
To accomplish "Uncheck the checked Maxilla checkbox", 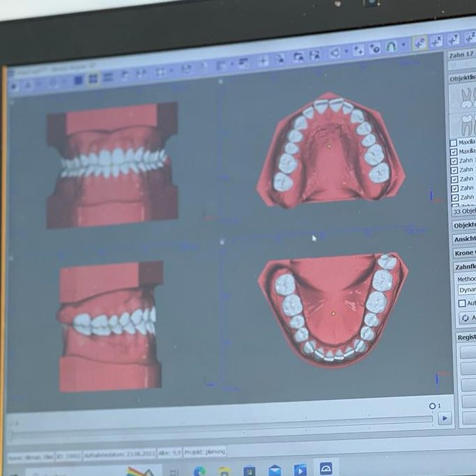I will click(x=454, y=151).
